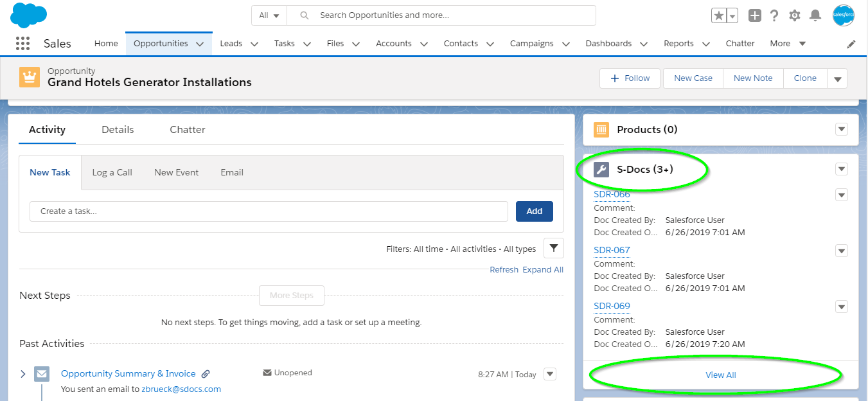
Task: Click the S-Docs wrench icon
Action: (x=601, y=170)
